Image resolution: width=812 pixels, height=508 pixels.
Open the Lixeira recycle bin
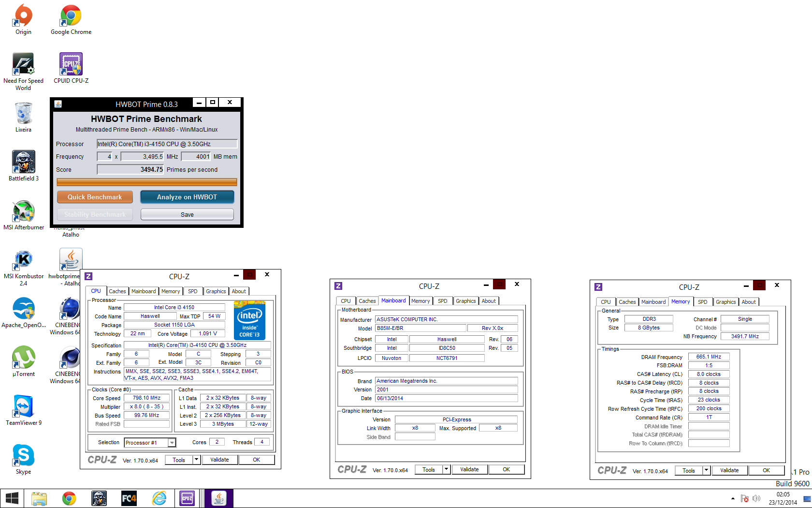[23, 117]
